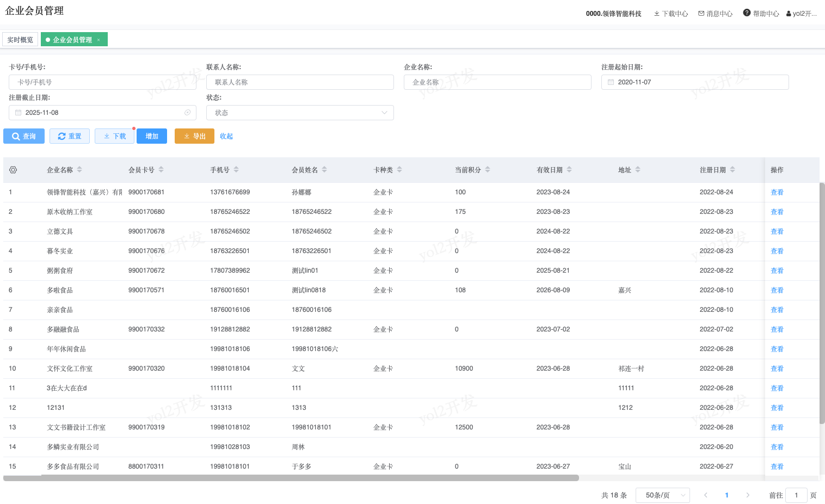Click the blue query search button
Screen dimensions: 825x504
[x=24, y=136]
